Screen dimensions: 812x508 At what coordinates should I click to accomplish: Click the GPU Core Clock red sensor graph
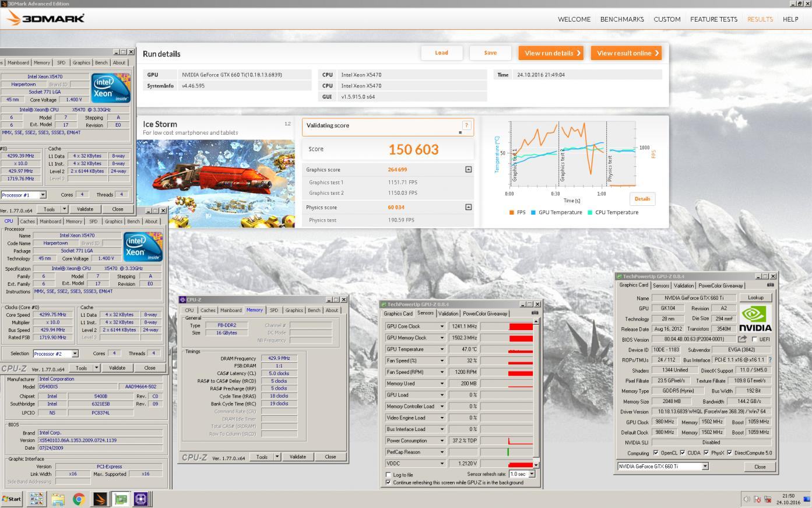point(507,327)
